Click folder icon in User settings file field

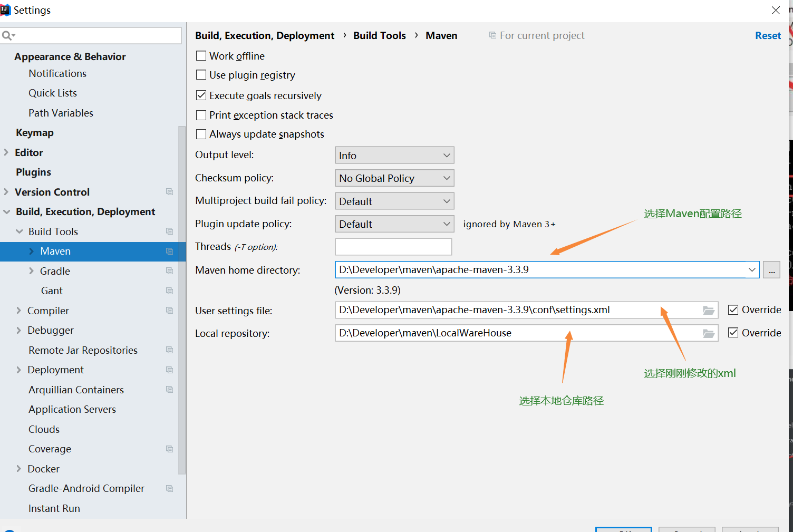point(709,311)
